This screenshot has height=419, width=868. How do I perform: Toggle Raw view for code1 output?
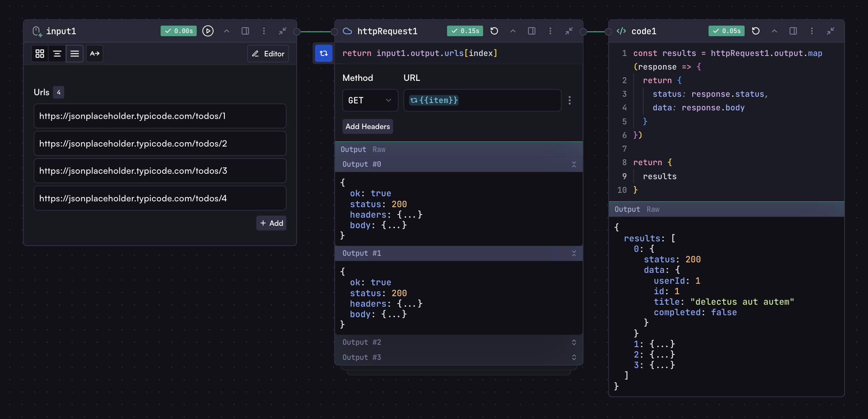coord(653,209)
